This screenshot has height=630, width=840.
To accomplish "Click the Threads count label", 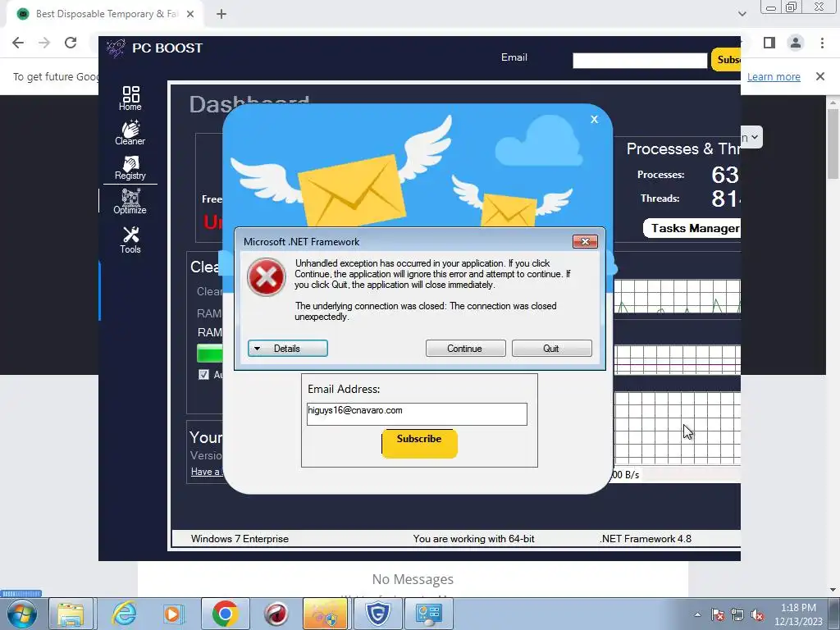I will [660, 199].
